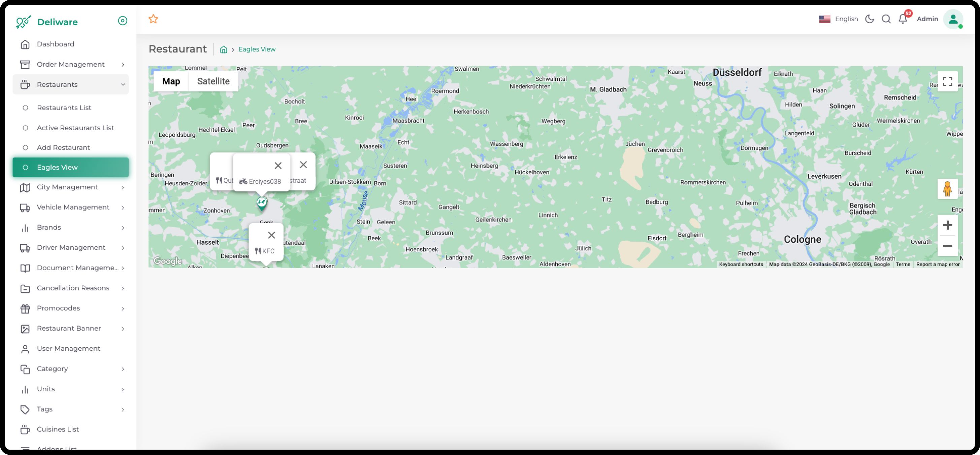This screenshot has height=455, width=980.
Task: Switch map to Map view
Action: (x=171, y=81)
